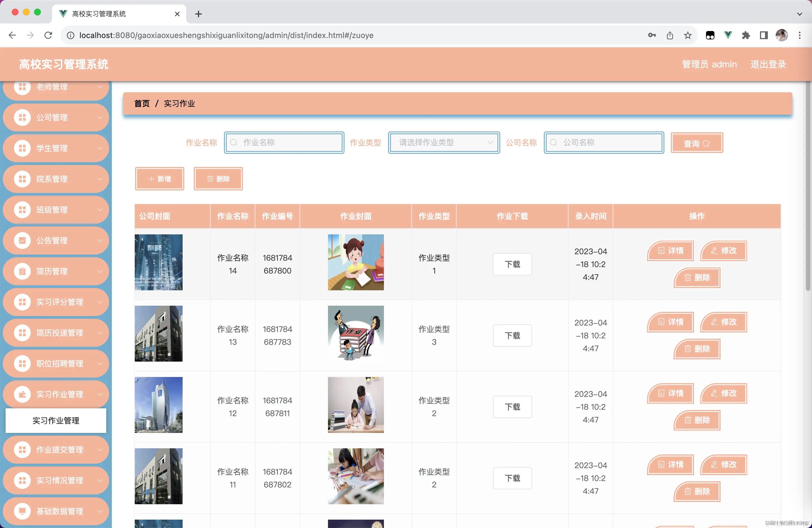Expand the 实习评分管理 chevron
Screen dimensions: 812x528
click(100, 302)
